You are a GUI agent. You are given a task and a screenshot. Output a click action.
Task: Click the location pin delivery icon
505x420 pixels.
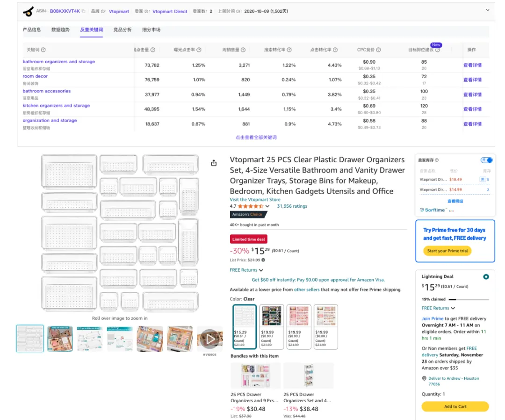[424, 378]
